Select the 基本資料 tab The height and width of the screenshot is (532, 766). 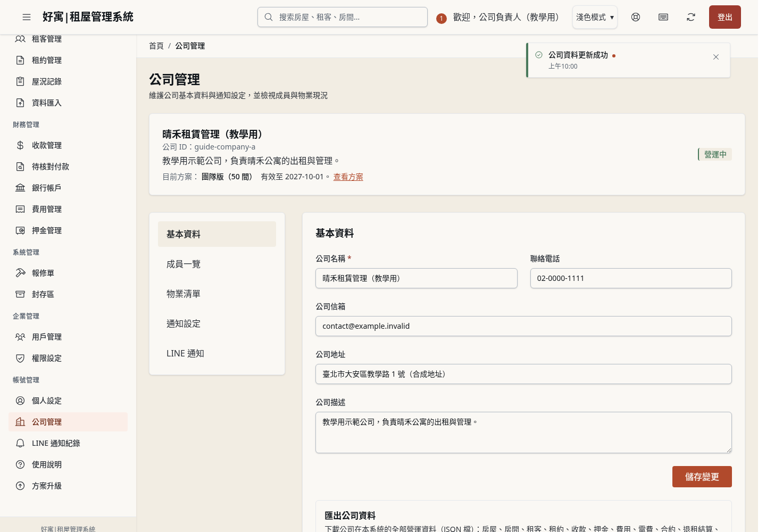pos(217,234)
